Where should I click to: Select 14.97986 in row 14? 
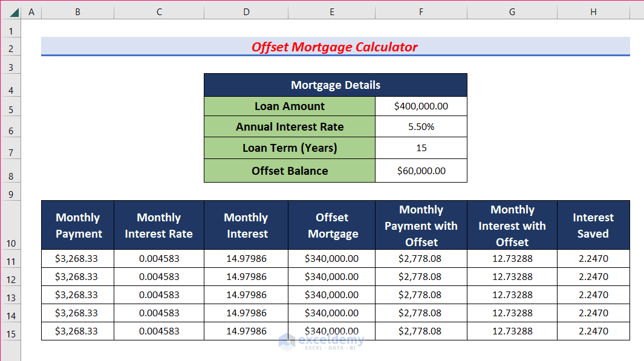pyautogui.click(x=246, y=313)
